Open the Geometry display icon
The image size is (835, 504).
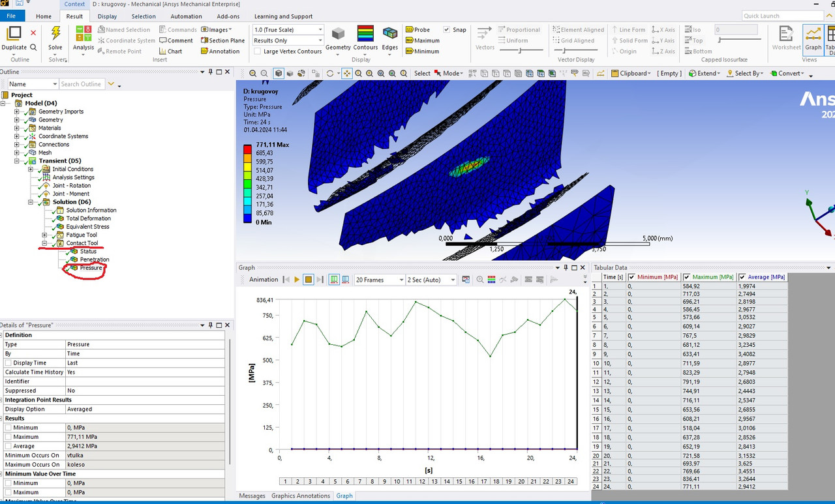pos(338,34)
